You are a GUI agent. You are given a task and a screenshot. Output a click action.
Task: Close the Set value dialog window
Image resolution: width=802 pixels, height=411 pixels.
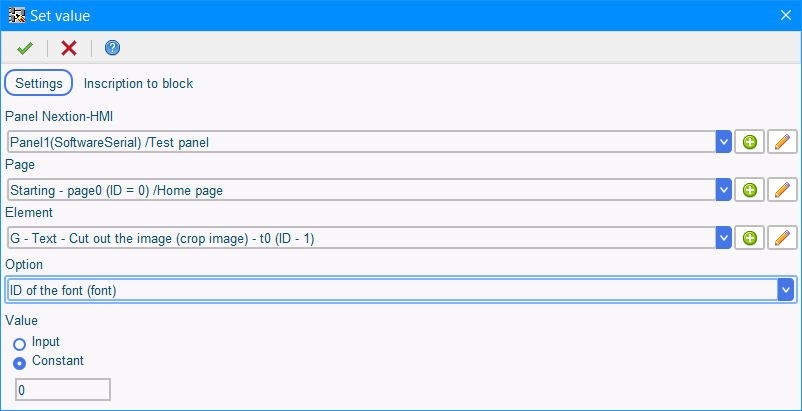(786, 15)
